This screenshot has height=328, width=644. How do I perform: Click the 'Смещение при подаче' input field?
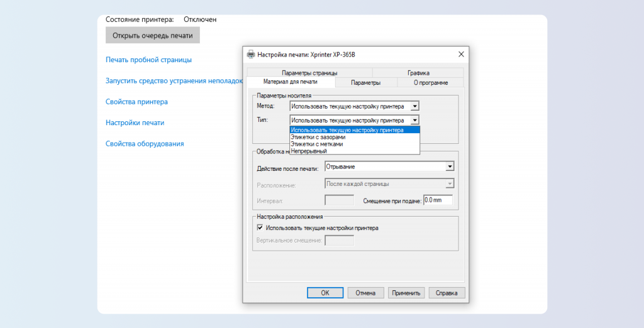(438, 200)
